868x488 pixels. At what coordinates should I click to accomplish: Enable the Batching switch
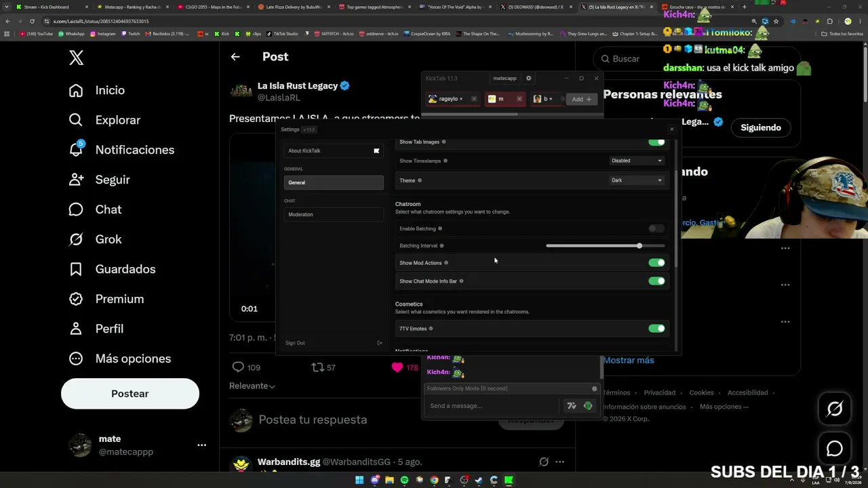(x=656, y=228)
